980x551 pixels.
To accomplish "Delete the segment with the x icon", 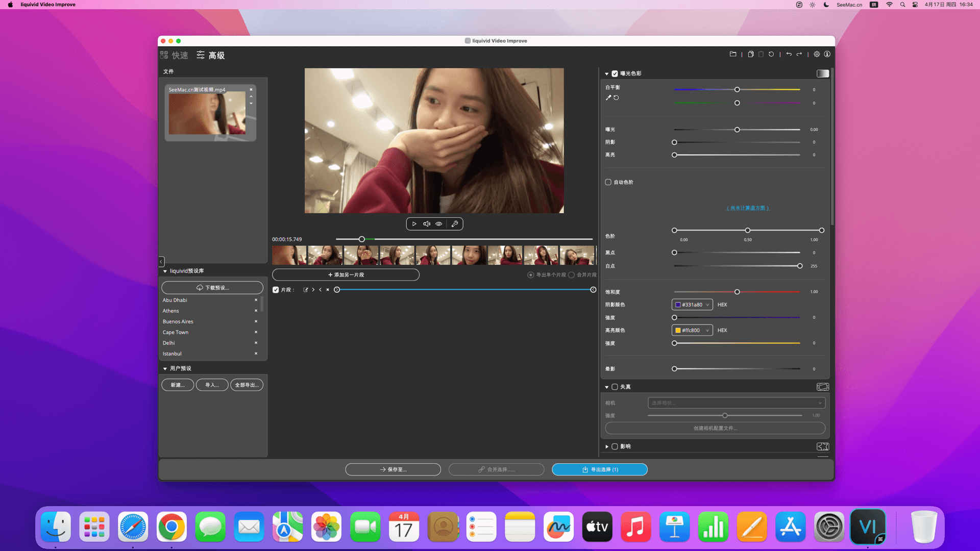I will point(328,290).
